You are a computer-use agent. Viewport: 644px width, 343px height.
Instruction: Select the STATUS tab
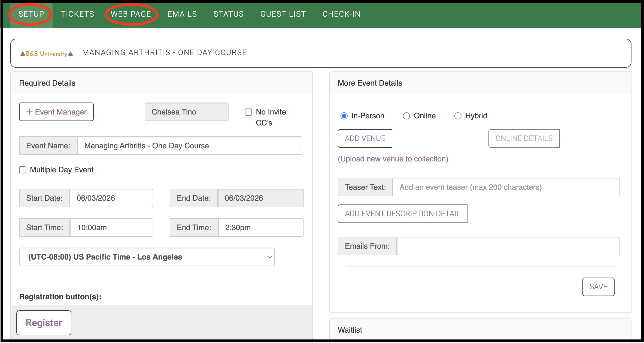click(x=229, y=14)
